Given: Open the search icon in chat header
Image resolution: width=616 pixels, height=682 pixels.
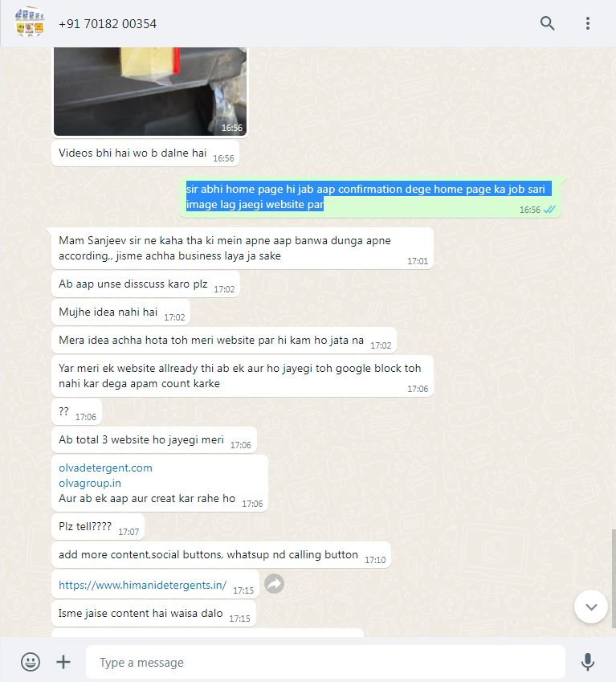Looking at the screenshot, I should point(547,23).
